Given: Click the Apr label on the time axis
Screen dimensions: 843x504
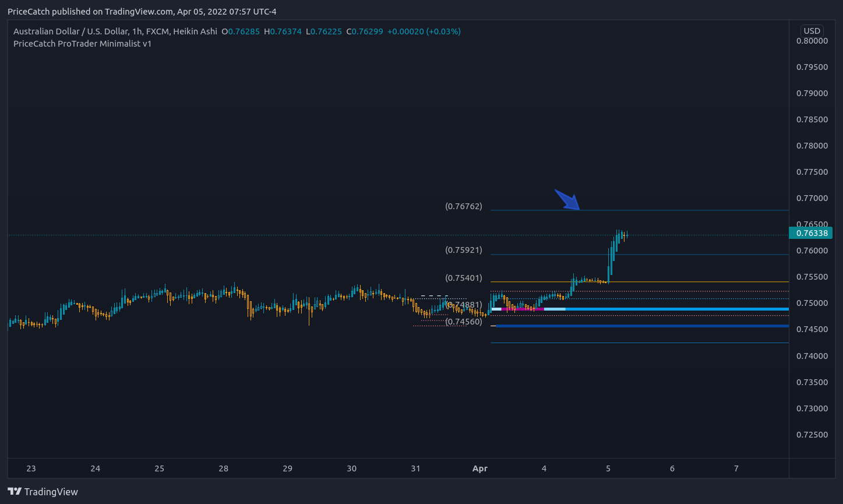Looking at the screenshot, I should [x=479, y=468].
